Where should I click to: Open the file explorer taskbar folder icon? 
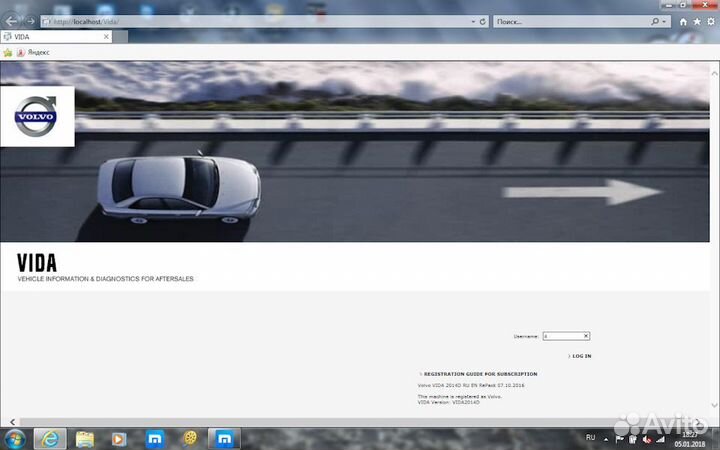tap(84, 439)
